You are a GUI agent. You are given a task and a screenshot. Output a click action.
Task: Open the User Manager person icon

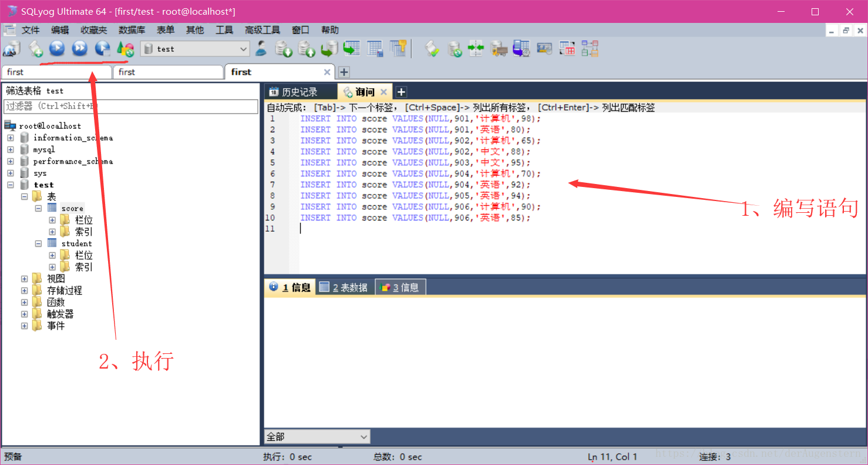tap(261, 49)
